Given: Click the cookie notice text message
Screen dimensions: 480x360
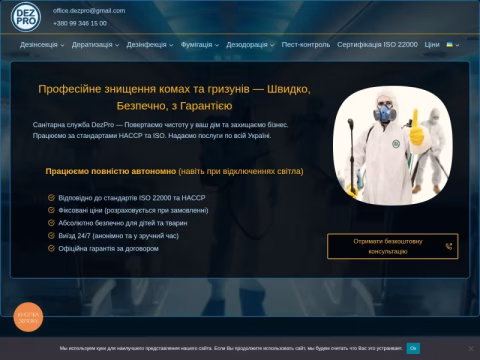Looking at the screenshot, I should (x=231, y=348).
